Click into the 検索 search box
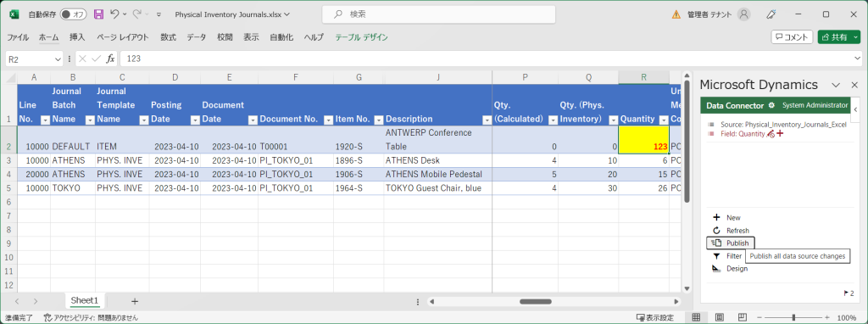The width and height of the screenshot is (868, 324). (439, 14)
